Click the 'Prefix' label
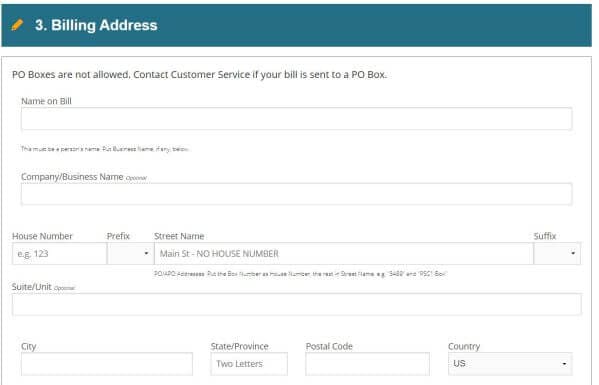The height and width of the screenshot is (385, 599). [x=118, y=236]
